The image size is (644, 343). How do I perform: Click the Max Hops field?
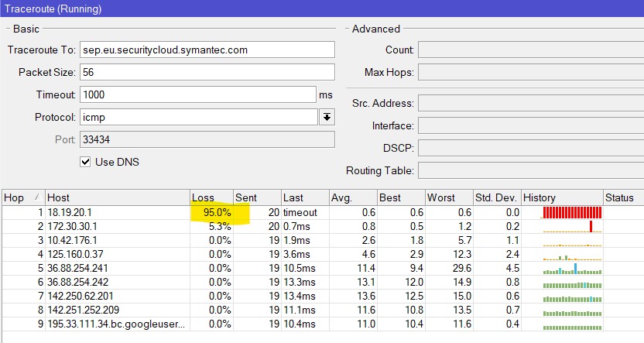click(531, 72)
